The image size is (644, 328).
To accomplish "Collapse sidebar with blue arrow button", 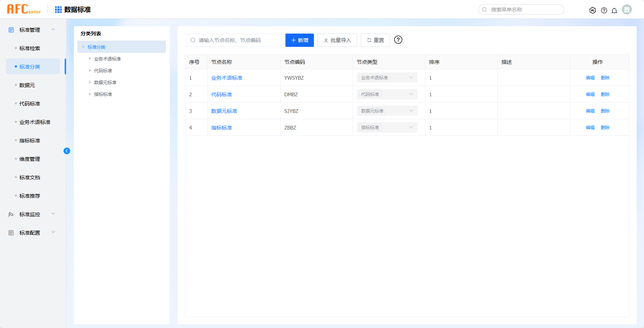I will (67, 151).
